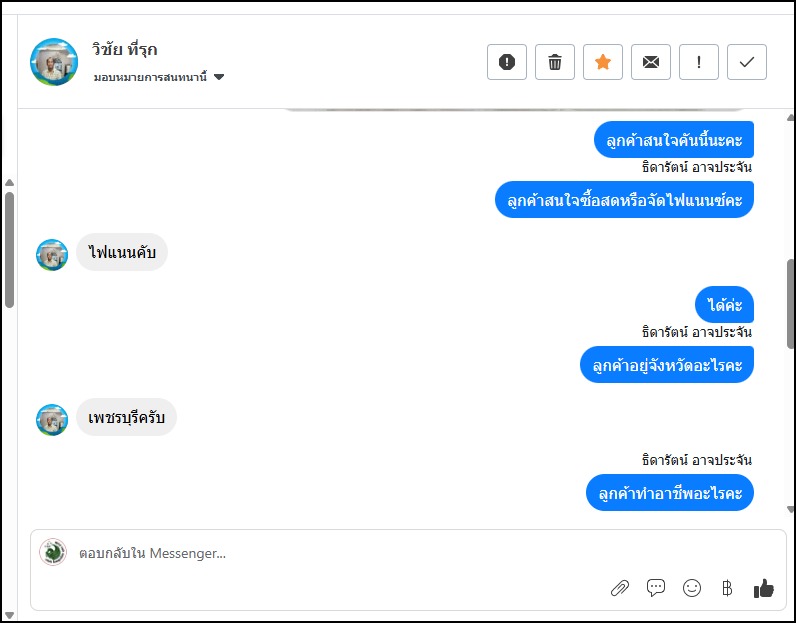The width and height of the screenshot is (796, 623).
Task: Open the emoji picker smiley icon
Action: [x=692, y=588]
